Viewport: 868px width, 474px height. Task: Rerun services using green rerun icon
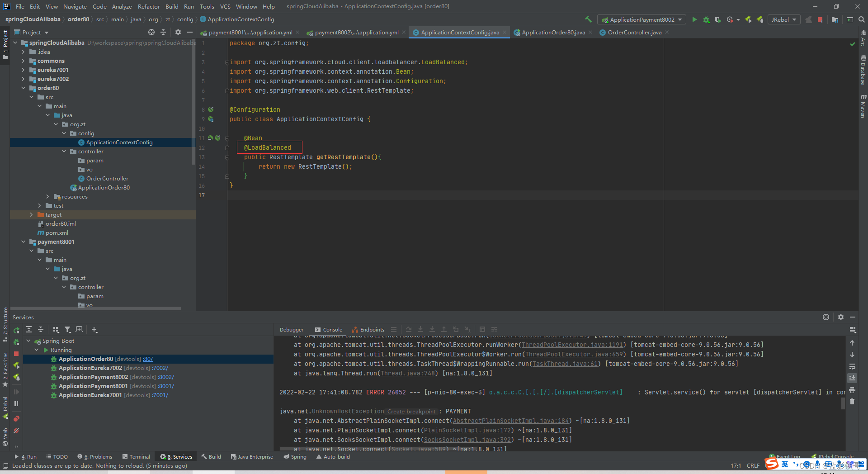click(x=16, y=331)
